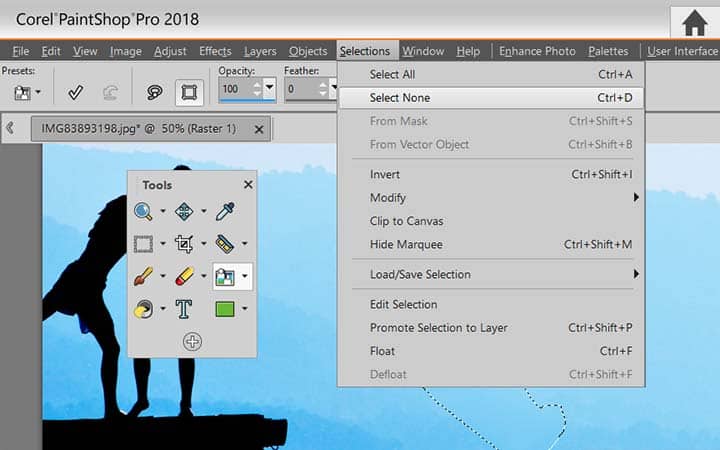The height and width of the screenshot is (450, 720).
Task: Click the Home icon in title bar
Action: tap(694, 22)
